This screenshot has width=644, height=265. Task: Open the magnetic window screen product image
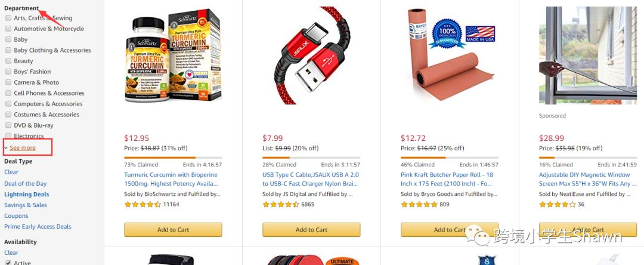(588, 56)
